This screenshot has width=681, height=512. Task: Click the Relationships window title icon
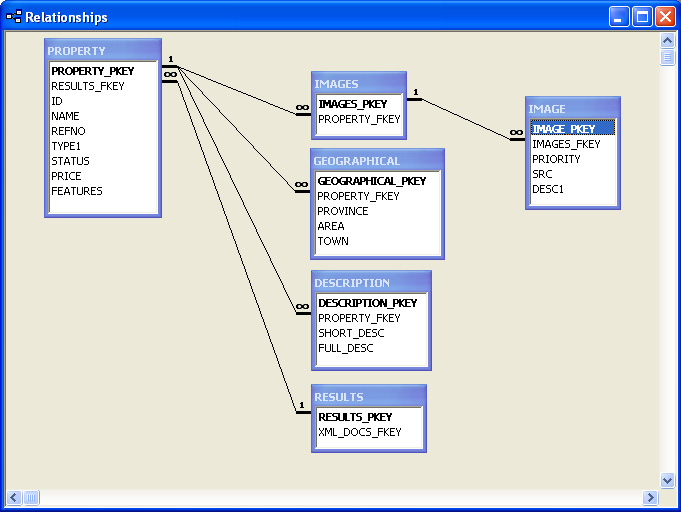click(13, 17)
